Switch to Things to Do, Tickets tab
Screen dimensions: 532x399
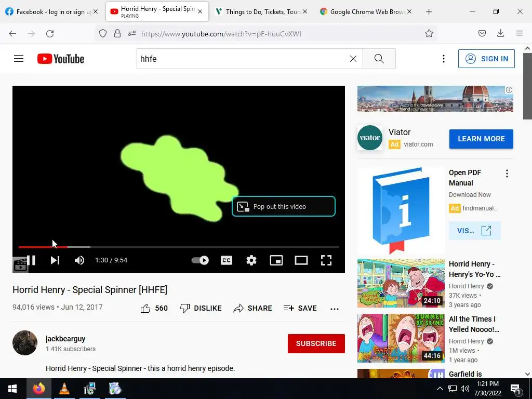tap(261, 11)
